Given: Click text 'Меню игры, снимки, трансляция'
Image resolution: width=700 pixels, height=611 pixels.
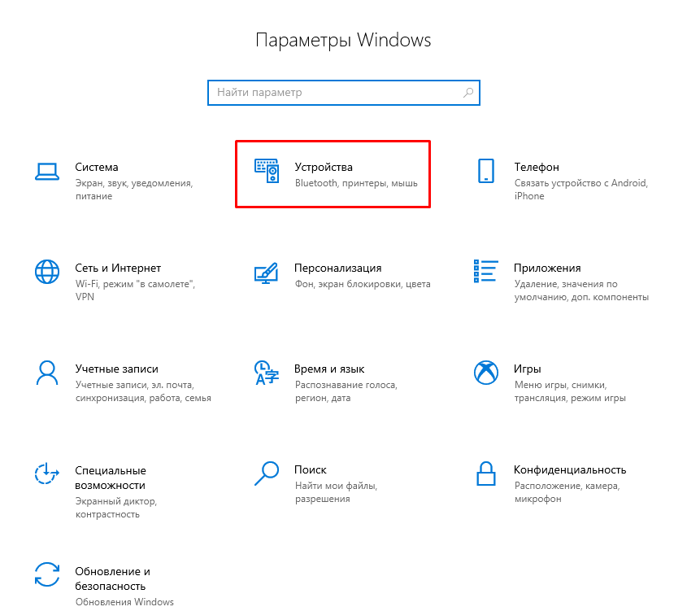Looking at the screenshot, I should 570,391.
